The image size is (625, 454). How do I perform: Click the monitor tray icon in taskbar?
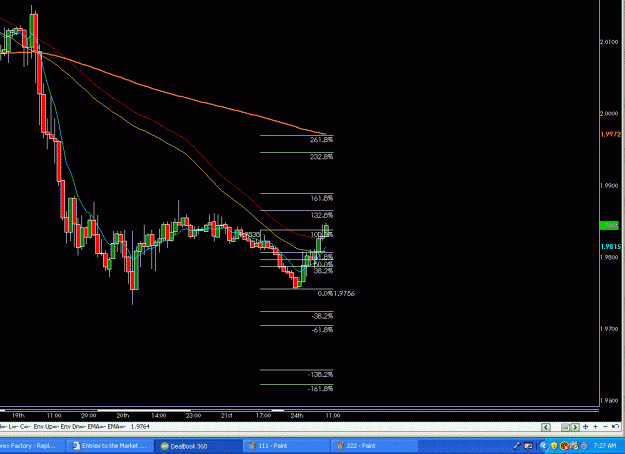coord(529,446)
